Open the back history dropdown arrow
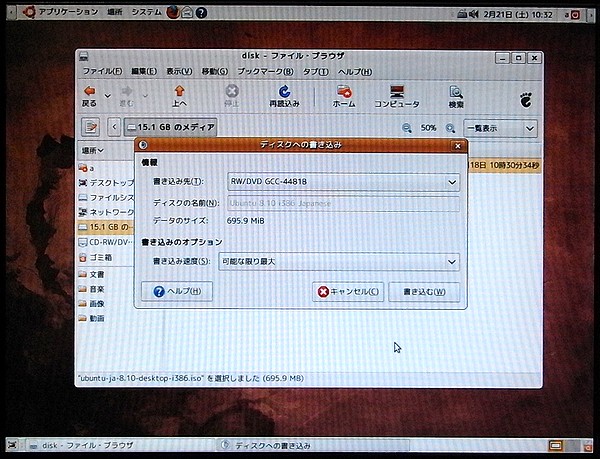This screenshot has width=600, height=459. [108, 96]
